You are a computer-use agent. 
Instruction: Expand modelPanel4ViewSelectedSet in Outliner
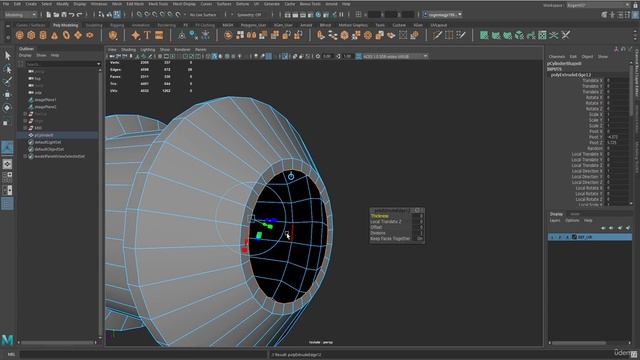[x=25, y=156]
